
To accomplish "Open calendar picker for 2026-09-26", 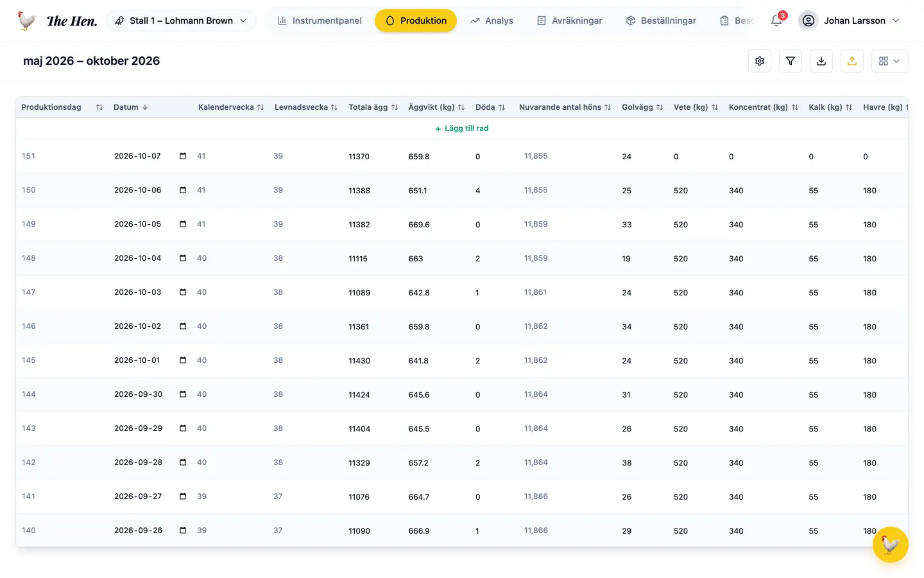I will click(x=183, y=530).
